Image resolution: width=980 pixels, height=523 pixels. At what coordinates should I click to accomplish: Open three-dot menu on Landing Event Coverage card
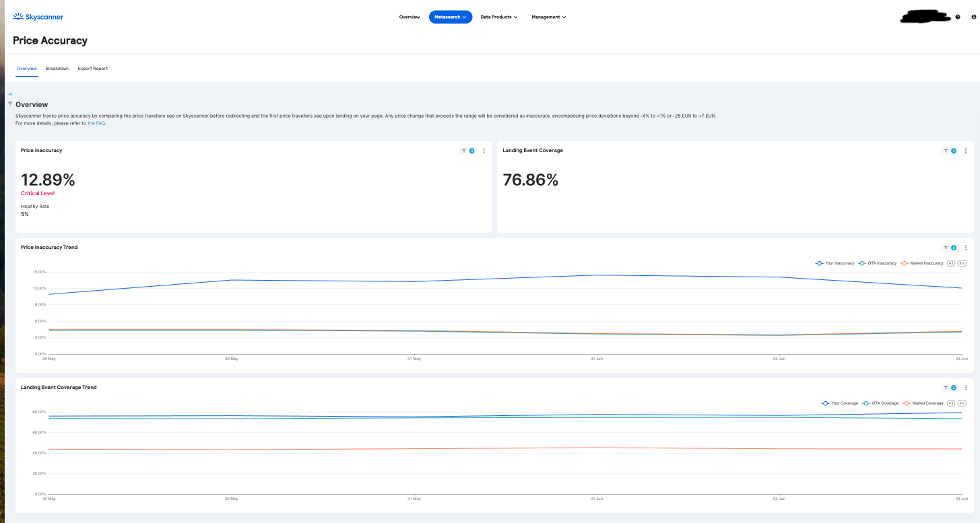point(966,151)
